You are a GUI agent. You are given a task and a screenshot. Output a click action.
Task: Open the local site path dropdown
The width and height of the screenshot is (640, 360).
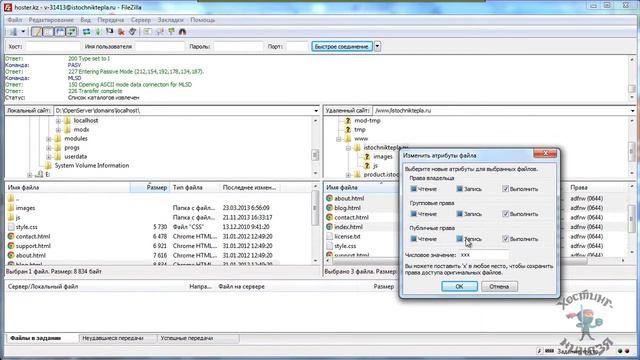(x=316, y=111)
